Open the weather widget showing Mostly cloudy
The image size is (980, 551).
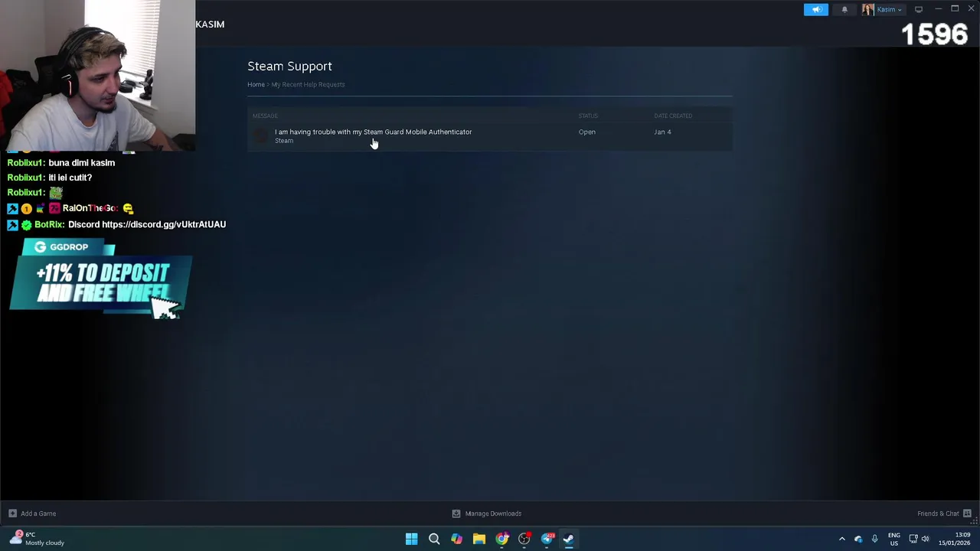tap(37, 539)
